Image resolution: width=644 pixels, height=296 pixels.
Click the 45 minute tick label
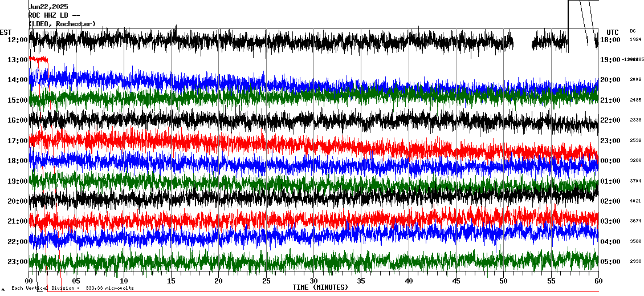click(456, 281)
